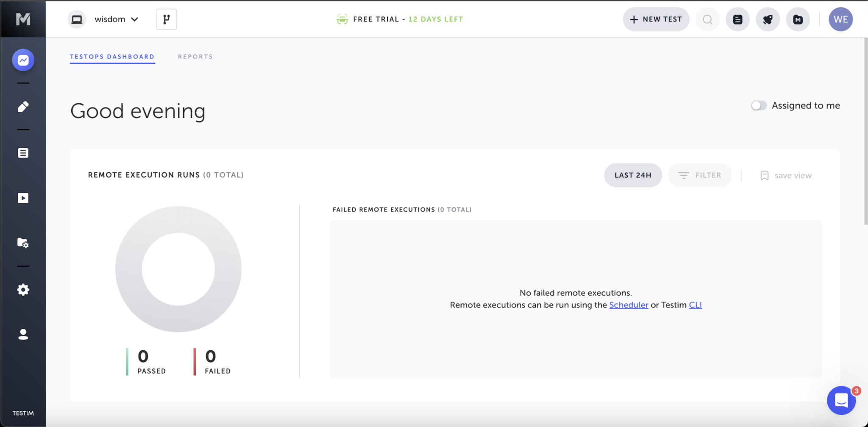Image resolution: width=868 pixels, height=427 pixels.
Task: Select the TestOps Dashboard tab
Action: pos(112,56)
